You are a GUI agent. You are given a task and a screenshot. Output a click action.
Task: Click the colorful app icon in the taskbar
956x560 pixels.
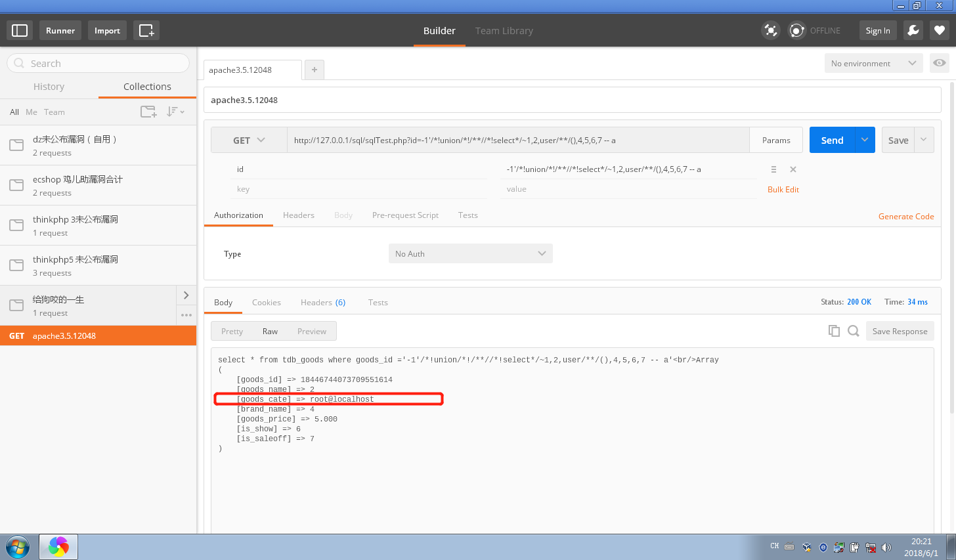(58, 547)
